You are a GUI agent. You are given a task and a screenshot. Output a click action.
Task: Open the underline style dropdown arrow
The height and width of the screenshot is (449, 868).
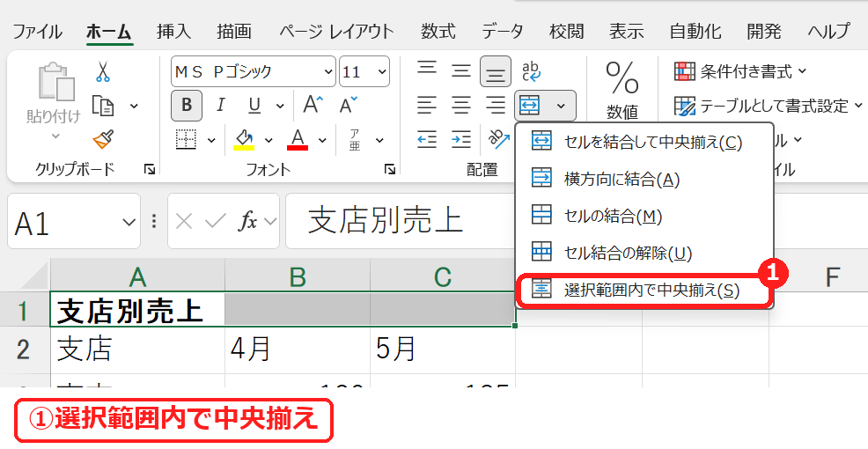280,105
